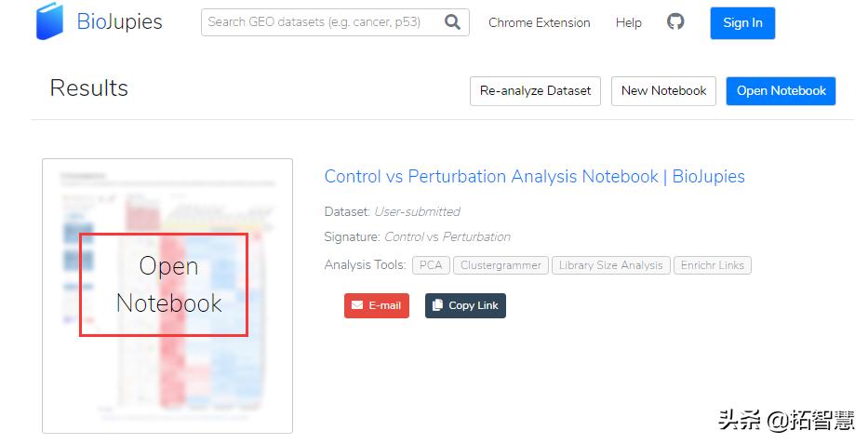Open the Help menu item
The height and width of the screenshot is (444, 868).
tap(628, 22)
